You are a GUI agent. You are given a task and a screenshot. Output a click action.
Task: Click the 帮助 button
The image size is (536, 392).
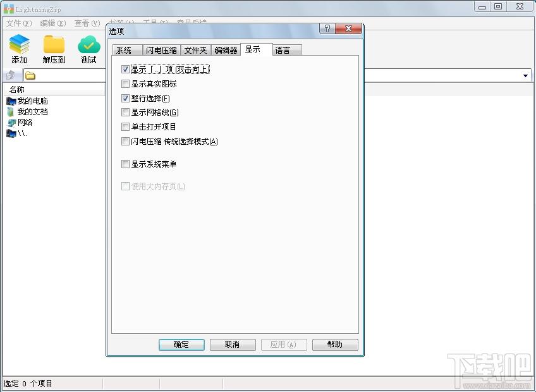[x=335, y=345]
